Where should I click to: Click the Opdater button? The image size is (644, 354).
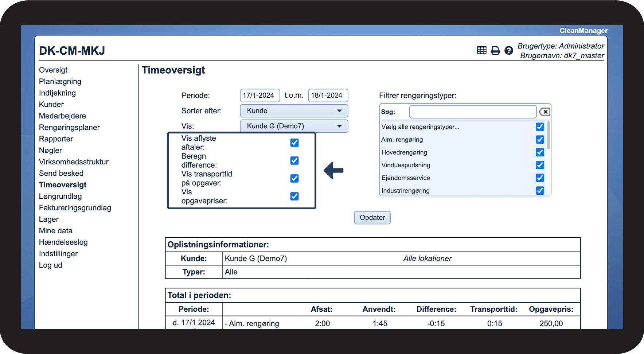click(x=372, y=218)
